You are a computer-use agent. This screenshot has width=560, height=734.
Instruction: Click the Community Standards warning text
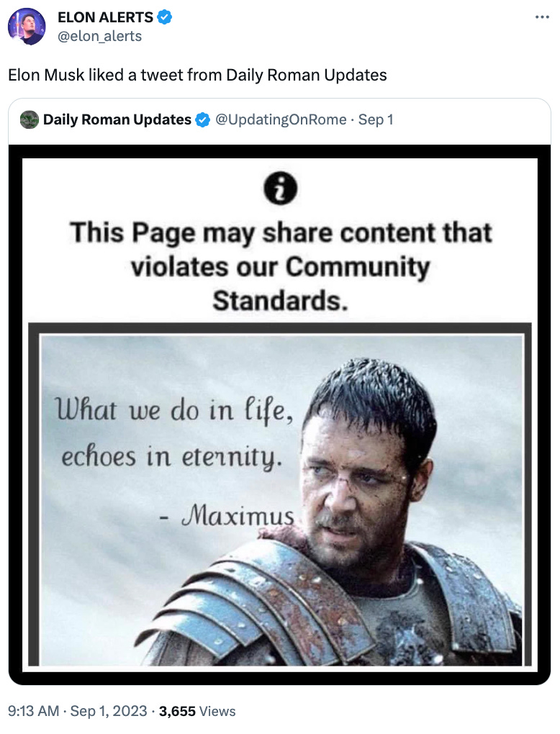[x=281, y=266]
